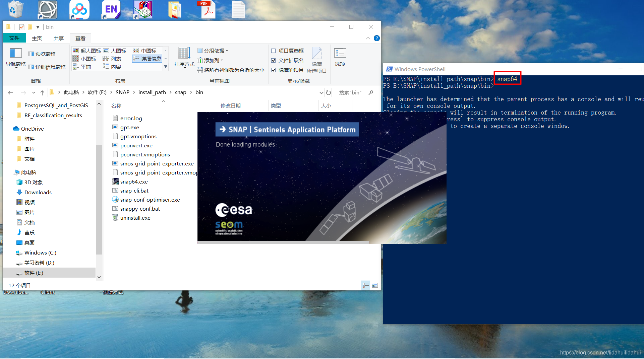Screen dimensions: 644x359
Task: Select uninstall.exe in the file list
Action: click(135, 218)
